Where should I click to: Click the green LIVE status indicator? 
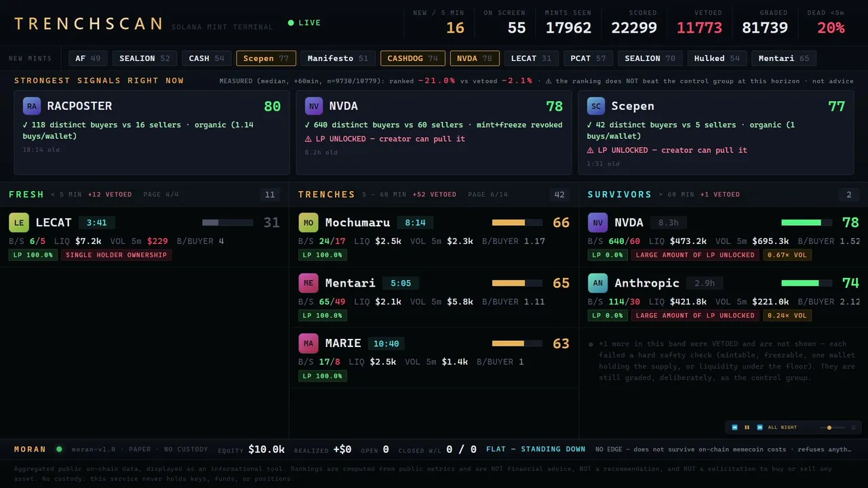point(304,23)
